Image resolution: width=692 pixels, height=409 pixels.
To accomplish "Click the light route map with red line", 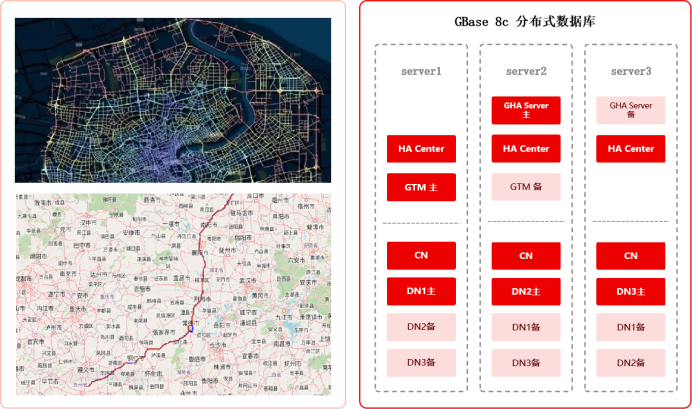I will (x=173, y=294).
